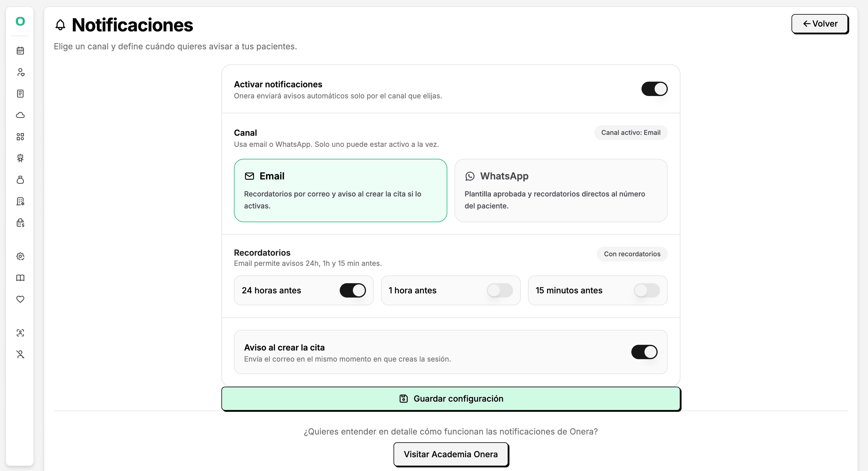Open the services grid icon in sidebar

(x=20, y=137)
